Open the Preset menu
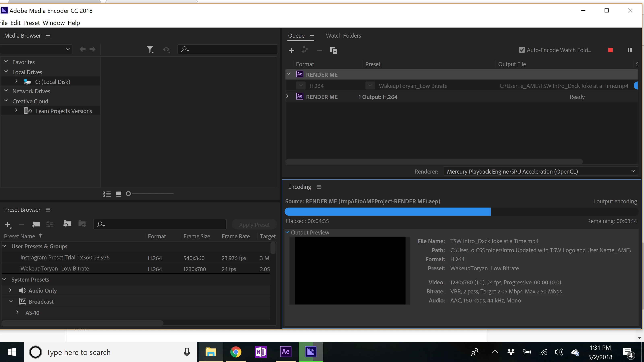 [x=32, y=23]
